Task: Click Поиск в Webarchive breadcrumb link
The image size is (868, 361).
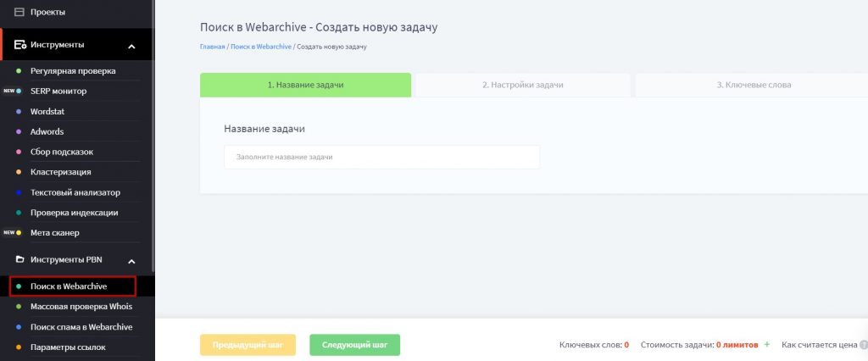Action: 261,47
